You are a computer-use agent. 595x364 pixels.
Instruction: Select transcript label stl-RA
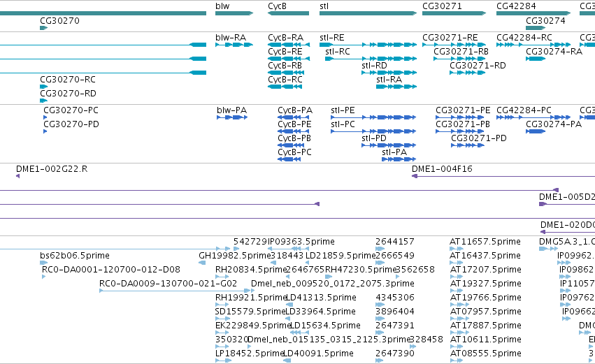tap(389, 80)
